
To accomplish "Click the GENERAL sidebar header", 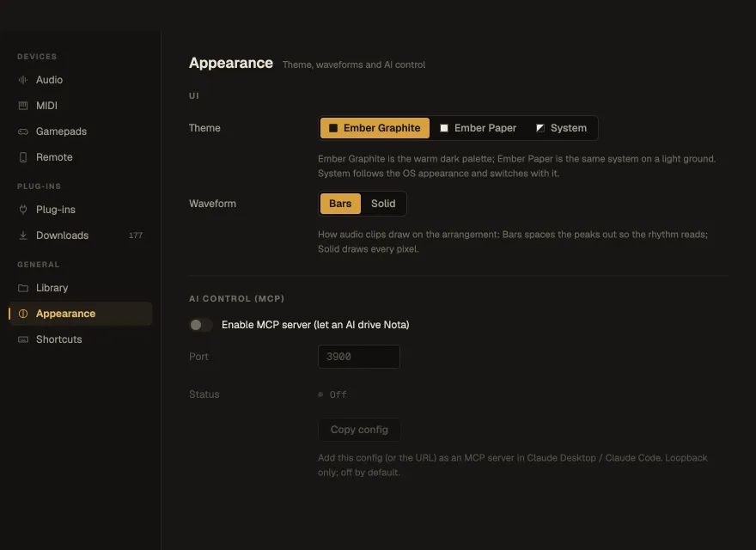I will pos(39,265).
